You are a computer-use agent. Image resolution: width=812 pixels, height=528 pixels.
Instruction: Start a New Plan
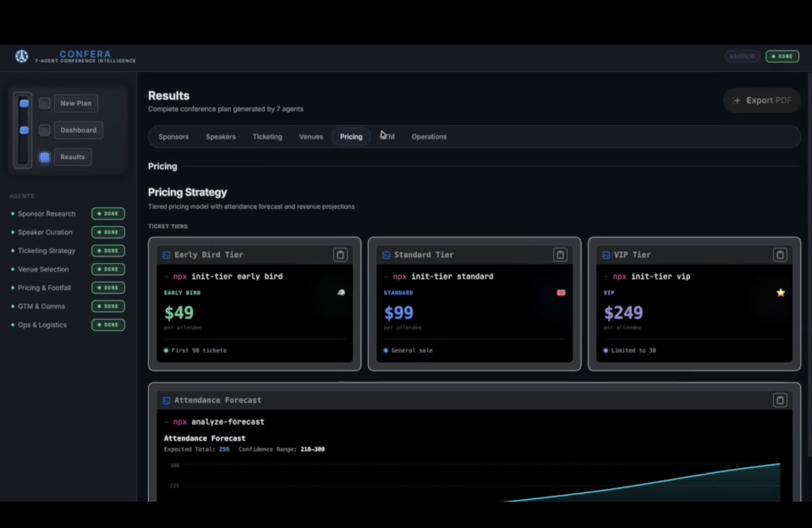76,103
